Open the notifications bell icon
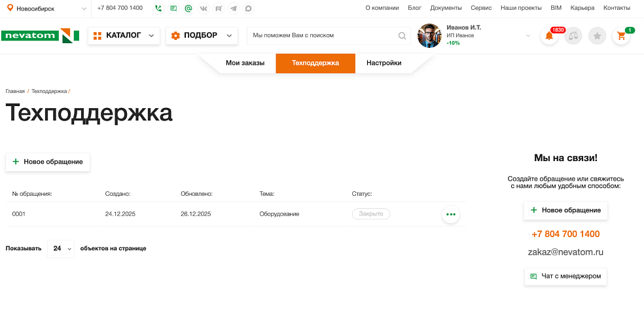 click(x=549, y=36)
